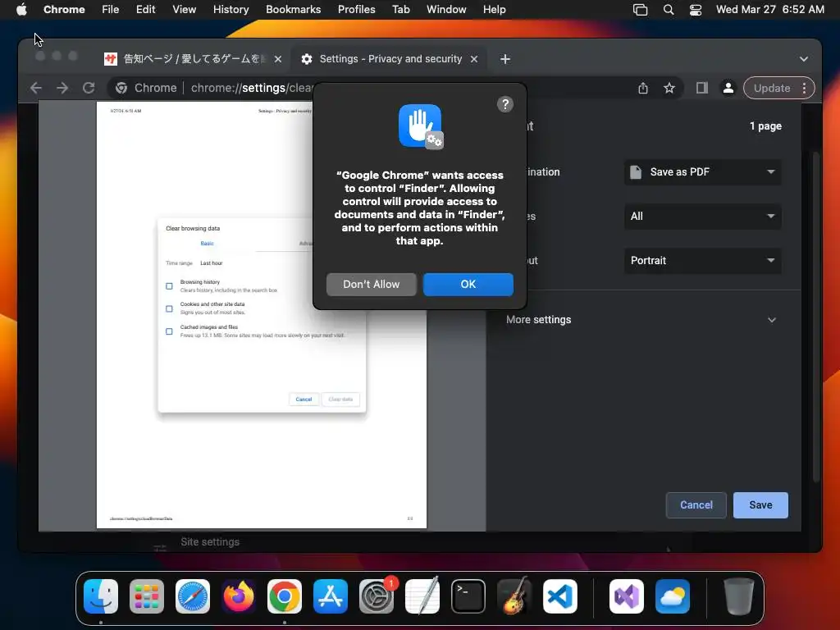Bookmark this page with the star icon

(669, 88)
